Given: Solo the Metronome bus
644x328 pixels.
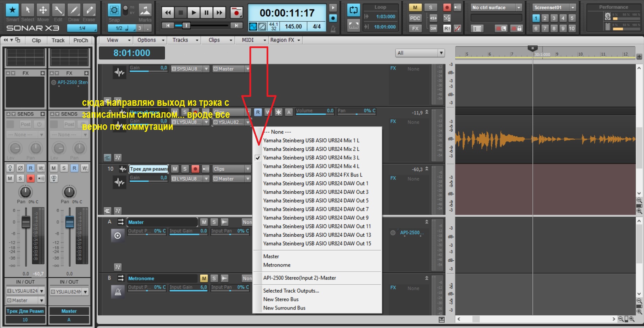Looking at the screenshot, I should 214,279.
